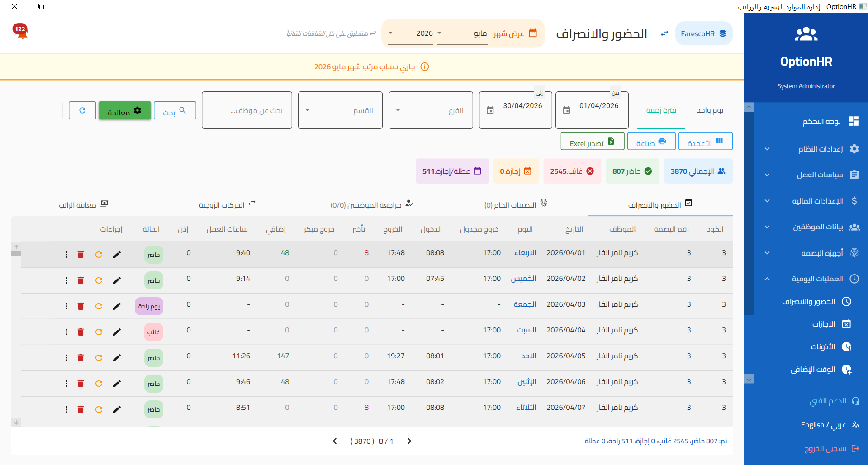Edit the 2026/04/05 attendance row pencil
Screen dimensions: 868x465
coord(117,358)
